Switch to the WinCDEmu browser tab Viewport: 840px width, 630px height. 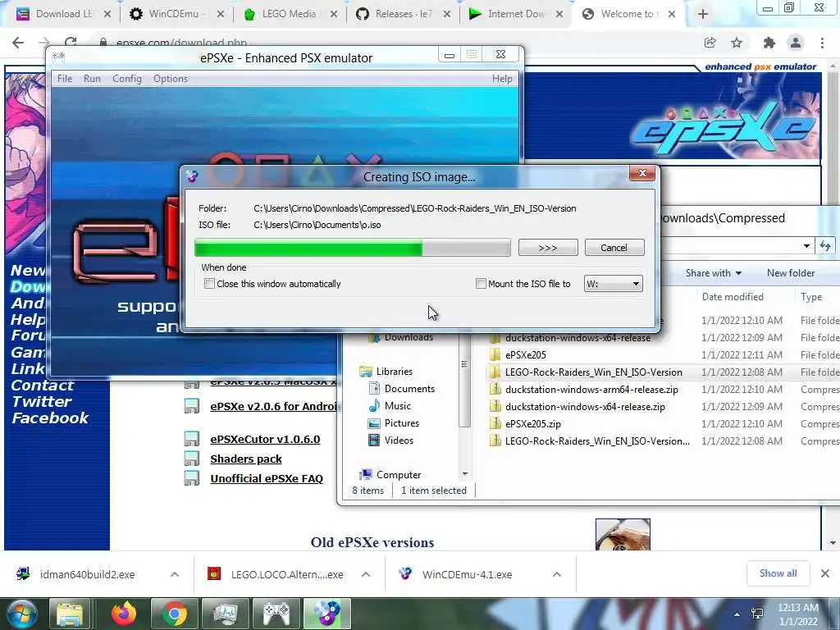tap(176, 14)
